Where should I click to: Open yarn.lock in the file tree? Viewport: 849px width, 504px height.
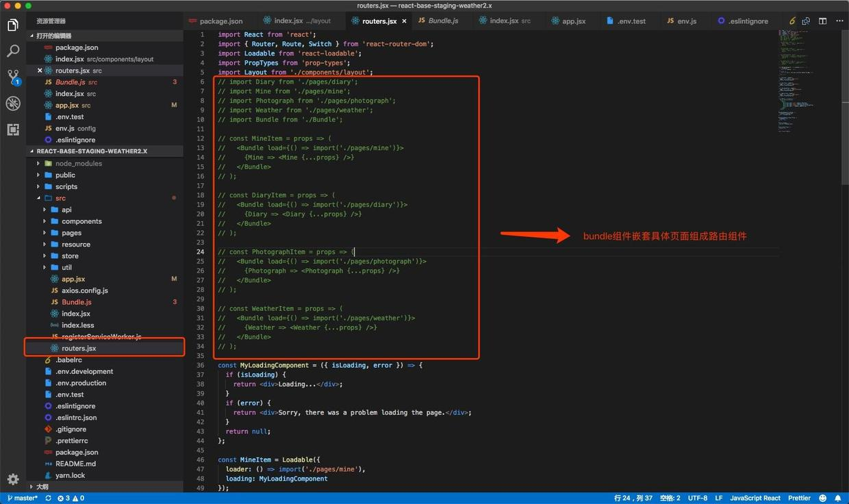105,475
